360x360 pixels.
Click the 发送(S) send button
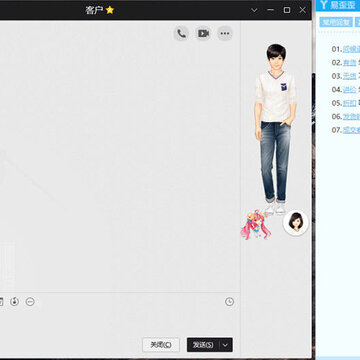(x=203, y=345)
